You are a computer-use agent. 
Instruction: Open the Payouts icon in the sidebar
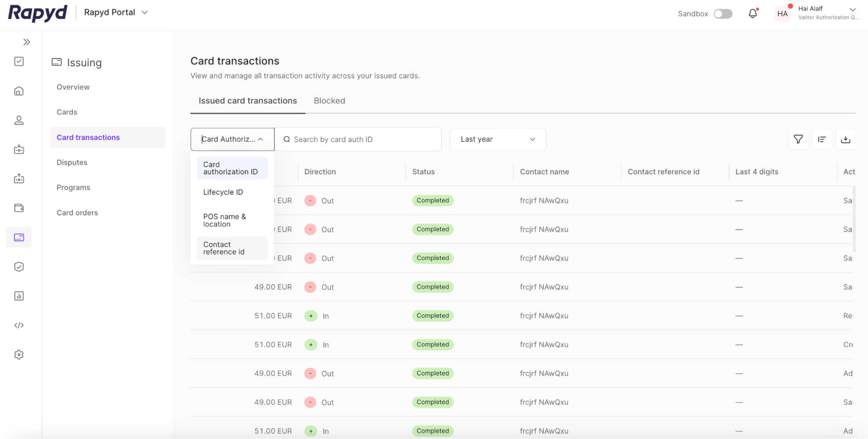coord(19,178)
